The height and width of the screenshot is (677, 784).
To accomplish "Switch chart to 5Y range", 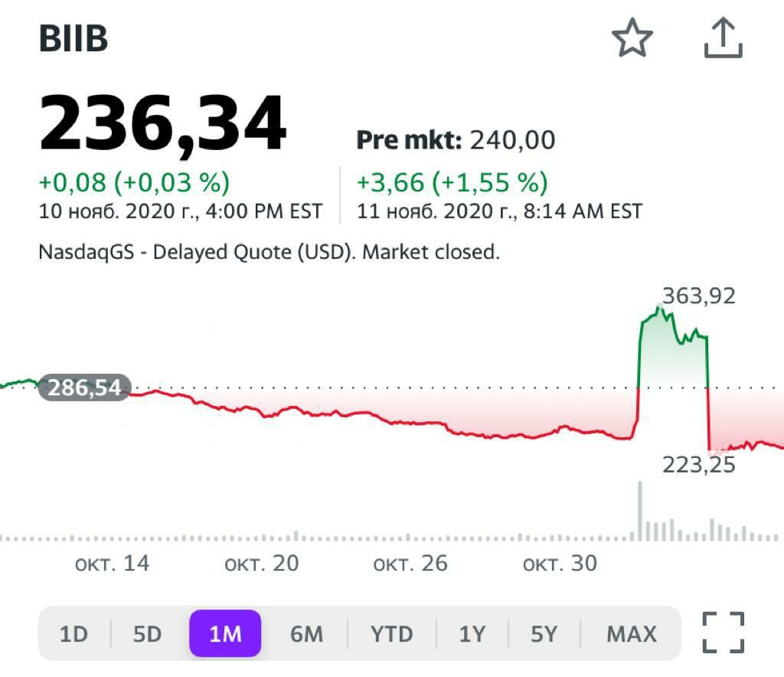I will tap(544, 634).
